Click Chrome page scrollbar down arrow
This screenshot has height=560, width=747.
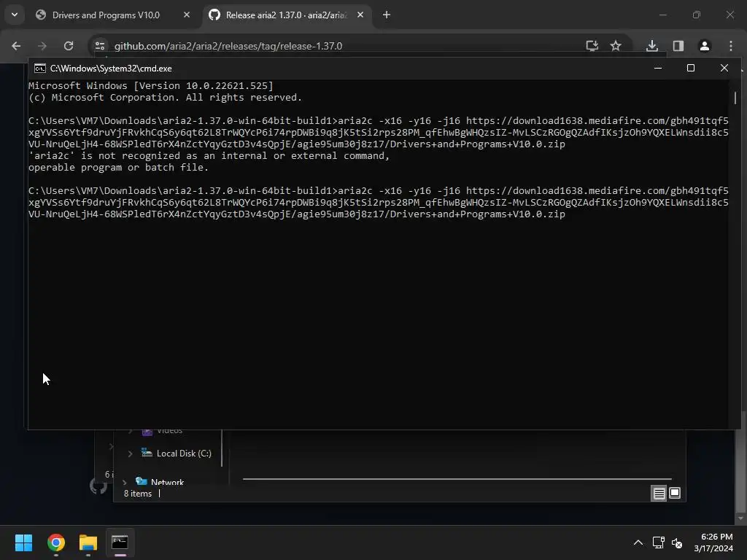click(740, 518)
